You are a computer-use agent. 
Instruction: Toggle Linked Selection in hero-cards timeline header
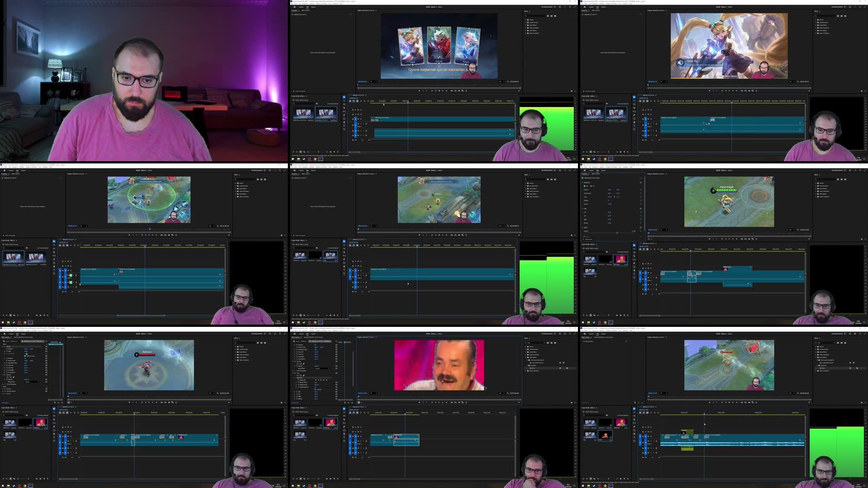click(357, 101)
